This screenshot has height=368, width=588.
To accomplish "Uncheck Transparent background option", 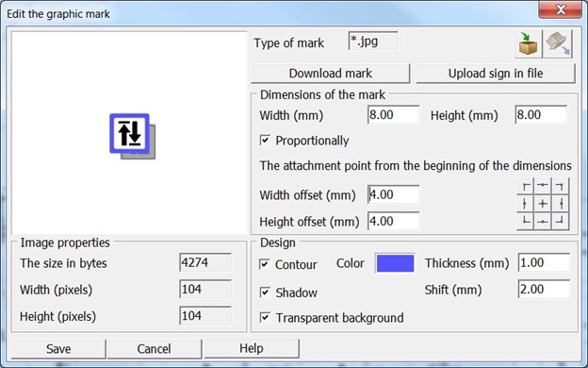I will [265, 318].
